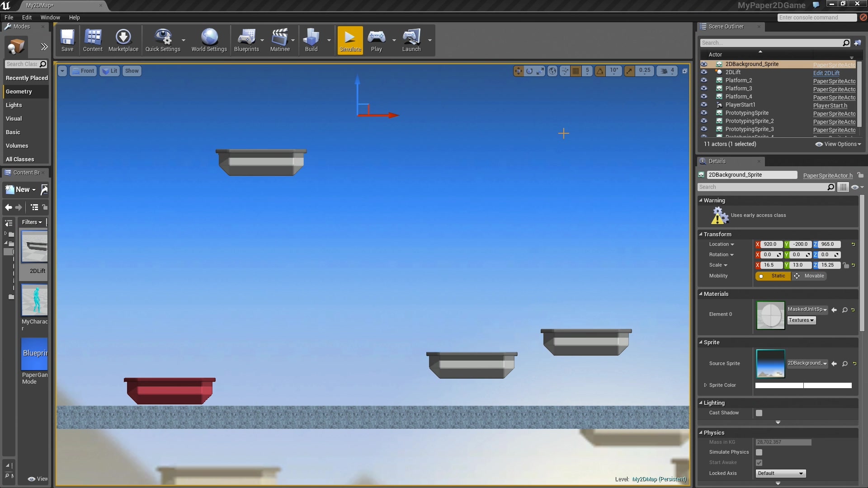
Task: Save the current level
Action: [67, 40]
